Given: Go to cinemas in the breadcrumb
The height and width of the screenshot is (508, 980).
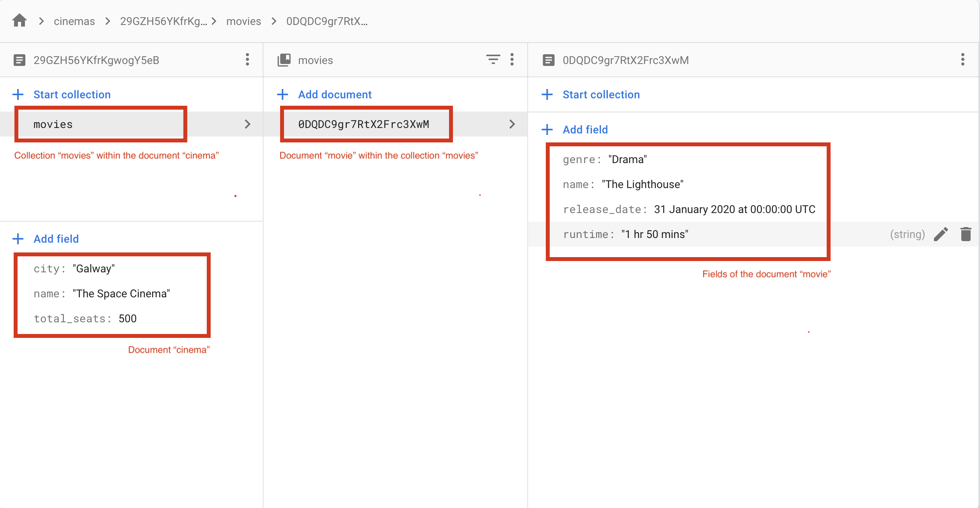Looking at the screenshot, I should pyautogui.click(x=74, y=21).
